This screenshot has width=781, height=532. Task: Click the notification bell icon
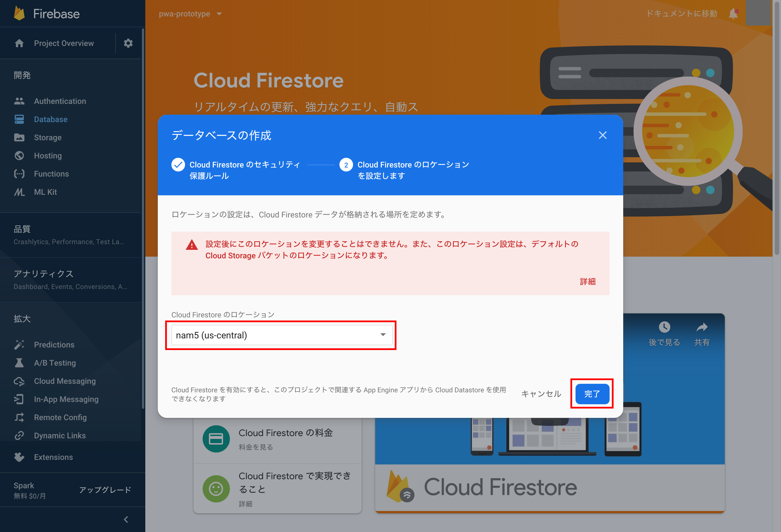(734, 13)
